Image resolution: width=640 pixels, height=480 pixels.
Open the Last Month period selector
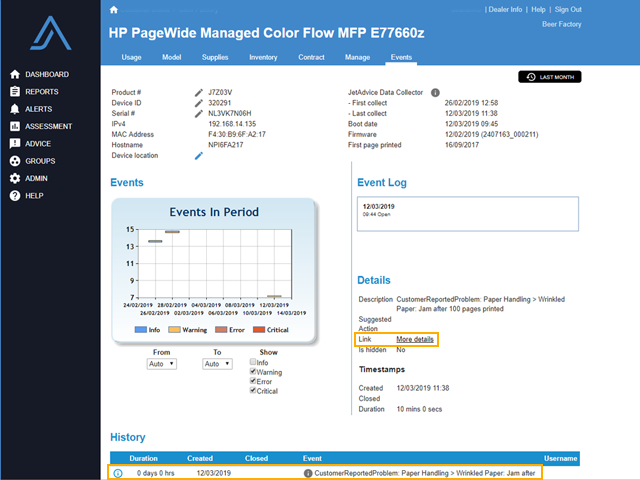tap(549, 77)
